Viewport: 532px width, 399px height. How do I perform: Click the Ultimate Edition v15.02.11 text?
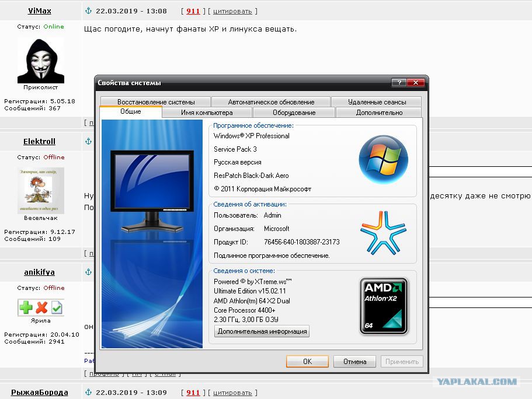250,291
